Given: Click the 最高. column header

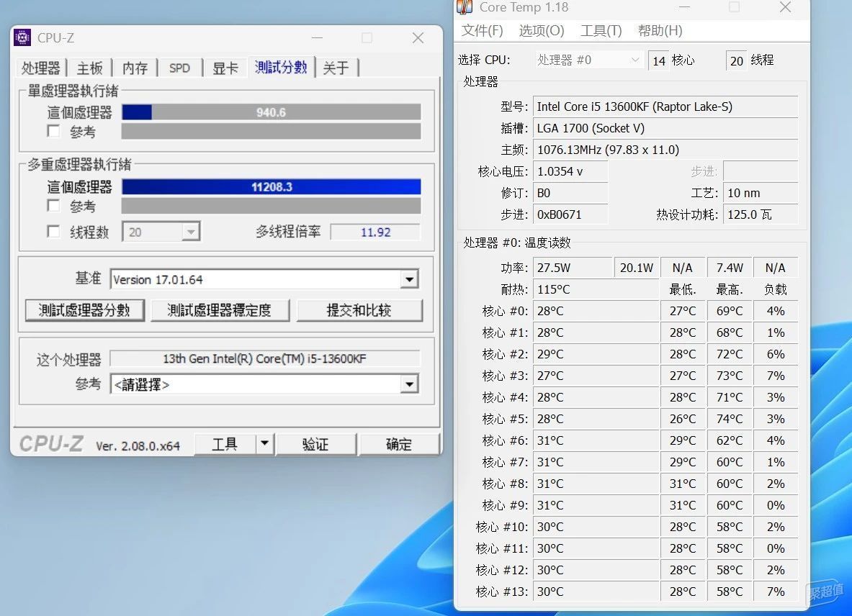Looking at the screenshot, I should click(x=729, y=290).
